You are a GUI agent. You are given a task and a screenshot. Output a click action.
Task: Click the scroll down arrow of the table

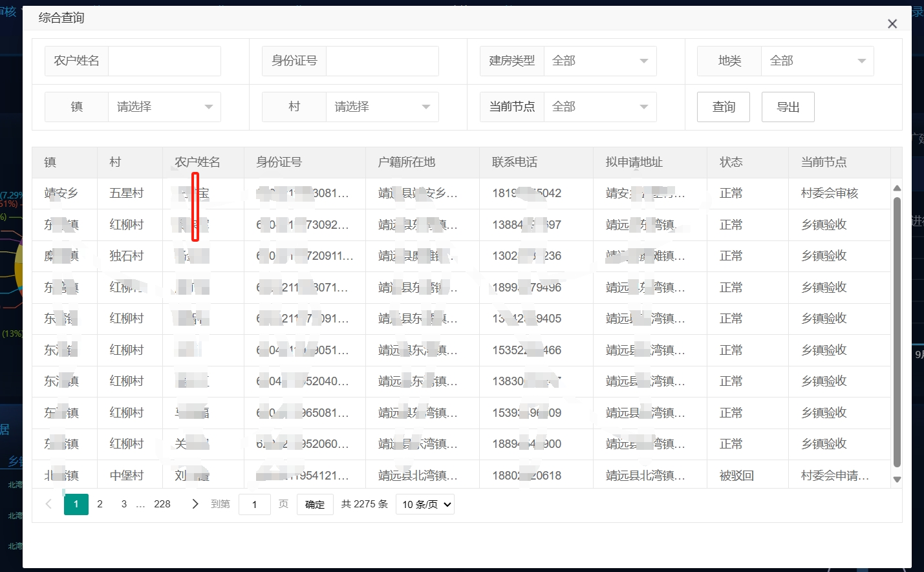(x=897, y=480)
